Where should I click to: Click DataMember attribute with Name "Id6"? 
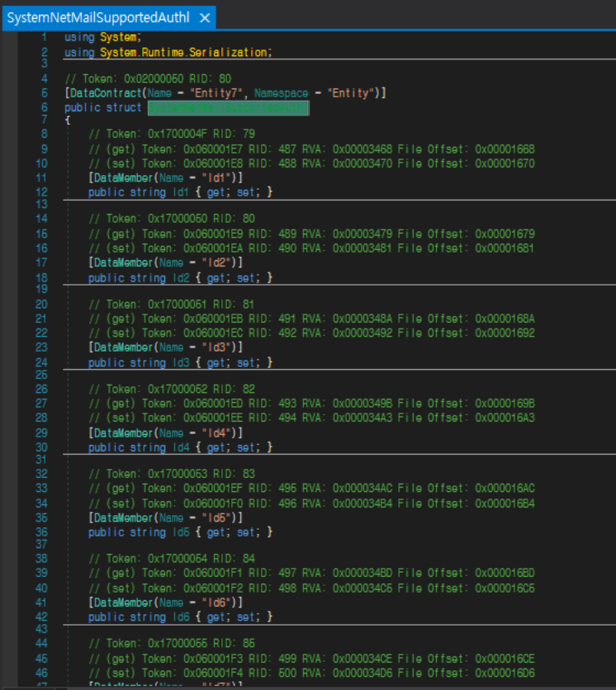(165, 603)
